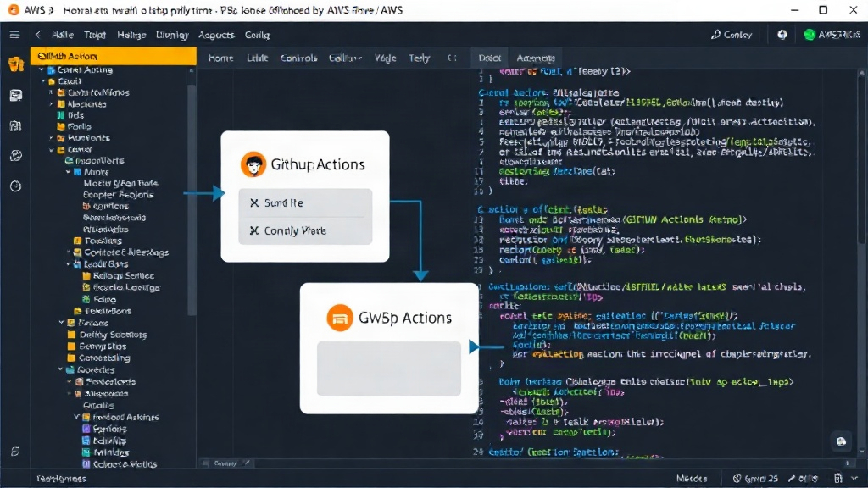The height and width of the screenshot is (488, 868).
Task: Open the orange box icon in the sidebar
Action: 16,64
